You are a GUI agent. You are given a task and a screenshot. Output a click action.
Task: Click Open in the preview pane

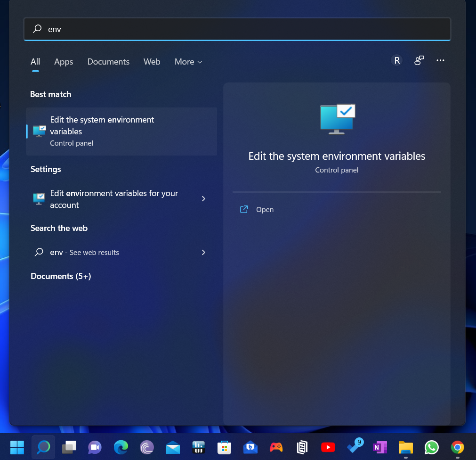click(265, 210)
